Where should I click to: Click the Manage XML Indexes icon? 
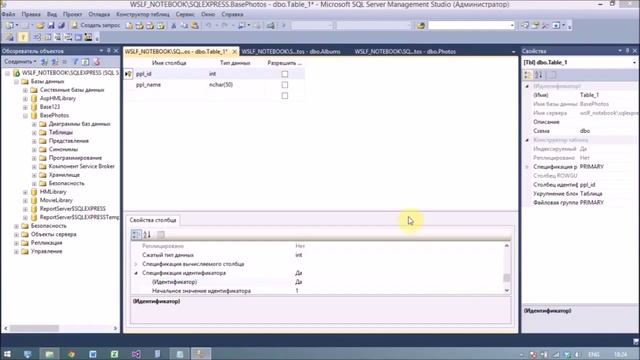pos(68,38)
